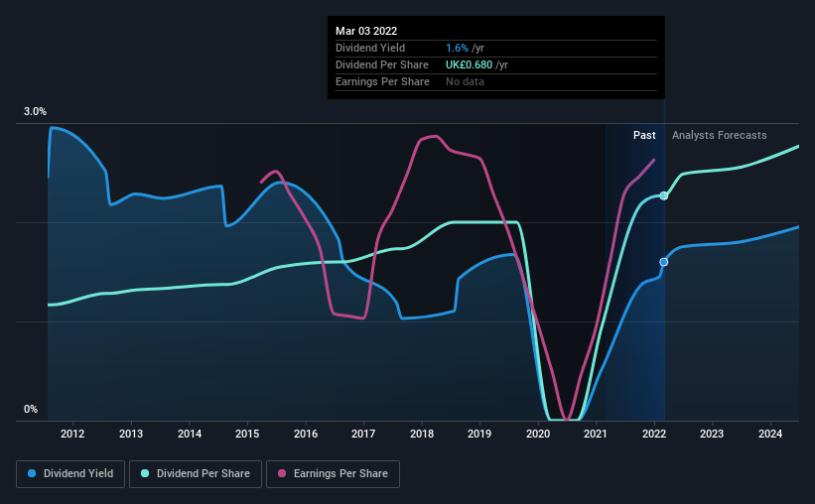Click the 2022 x-axis label
Image resolution: width=815 pixels, height=504 pixels.
click(x=654, y=434)
